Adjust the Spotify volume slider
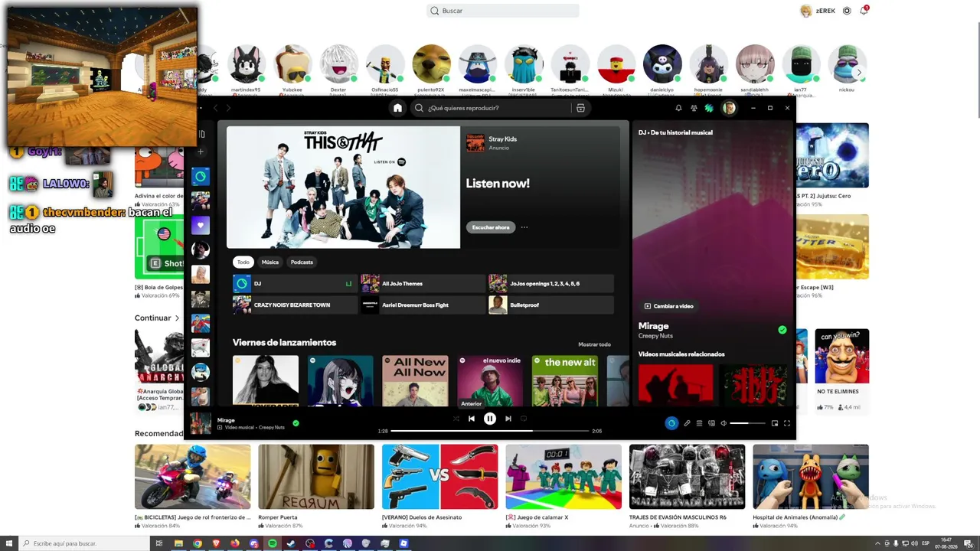This screenshot has width=980, height=551. click(747, 423)
